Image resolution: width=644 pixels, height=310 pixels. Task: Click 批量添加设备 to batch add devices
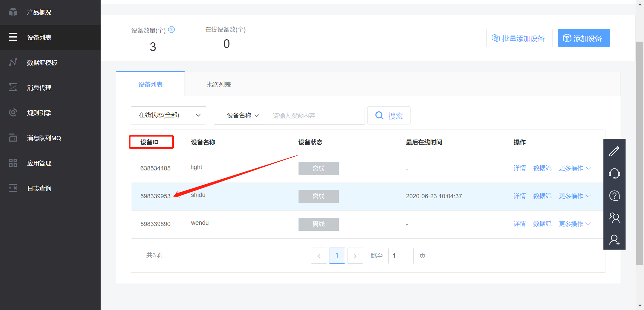click(x=519, y=38)
